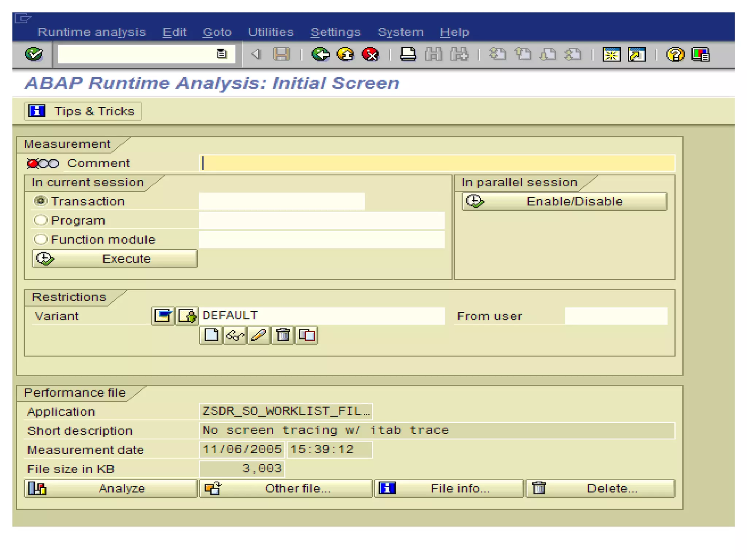The image size is (747, 560).
Task: Click the Analyze button
Action: click(111, 488)
